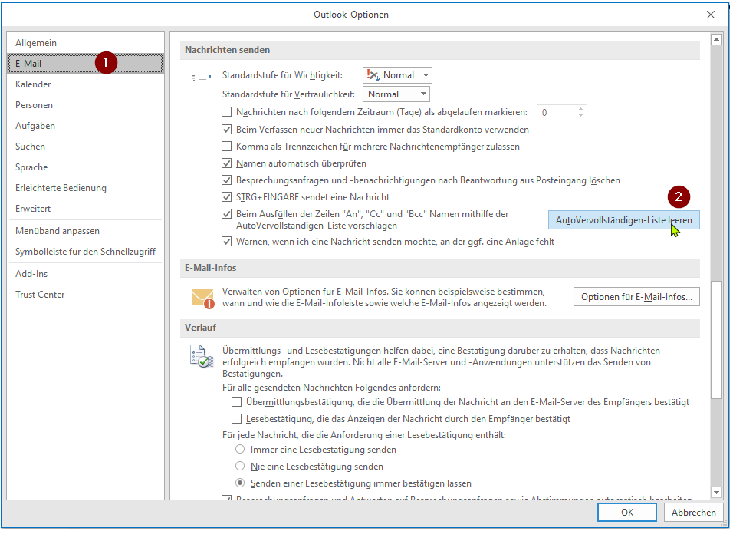Open Symbolleiste für den Schnellzugriff category

coord(86,252)
